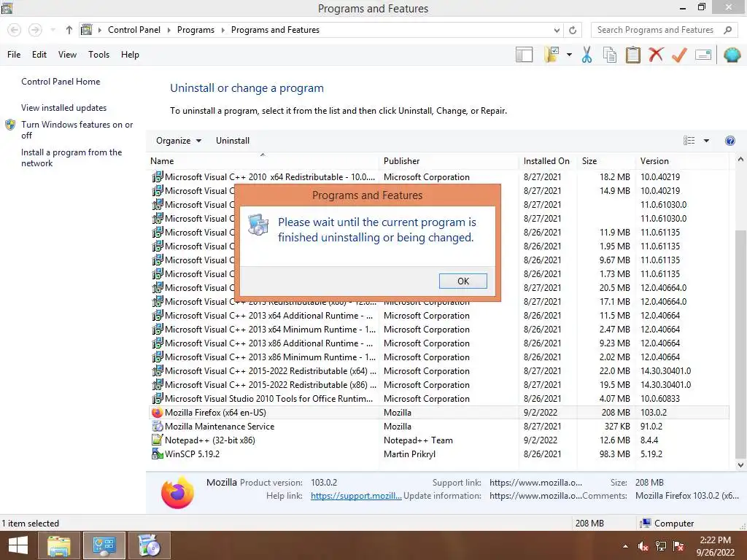Click the Forward navigation arrow
This screenshot has height=560, width=747.
(x=35, y=30)
